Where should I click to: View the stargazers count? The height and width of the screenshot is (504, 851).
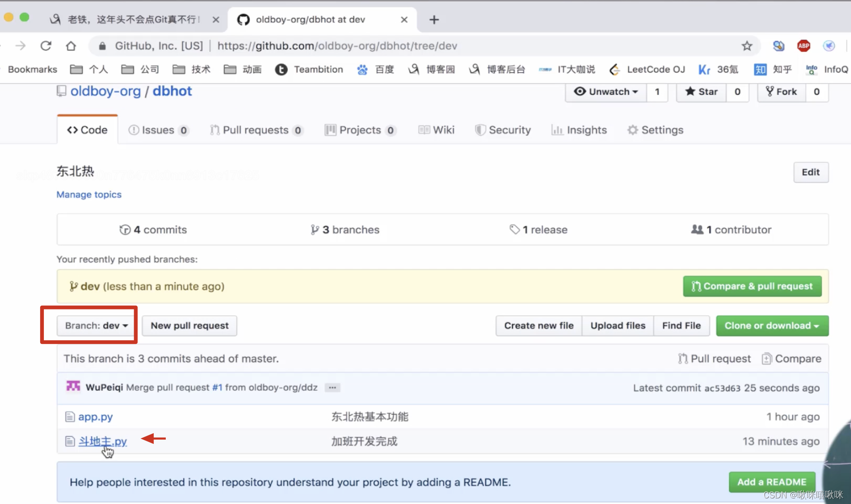(x=738, y=91)
